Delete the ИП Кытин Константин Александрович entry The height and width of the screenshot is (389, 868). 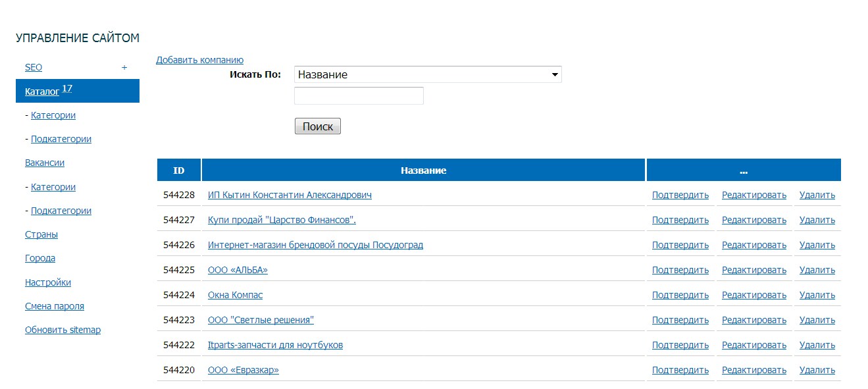click(817, 195)
